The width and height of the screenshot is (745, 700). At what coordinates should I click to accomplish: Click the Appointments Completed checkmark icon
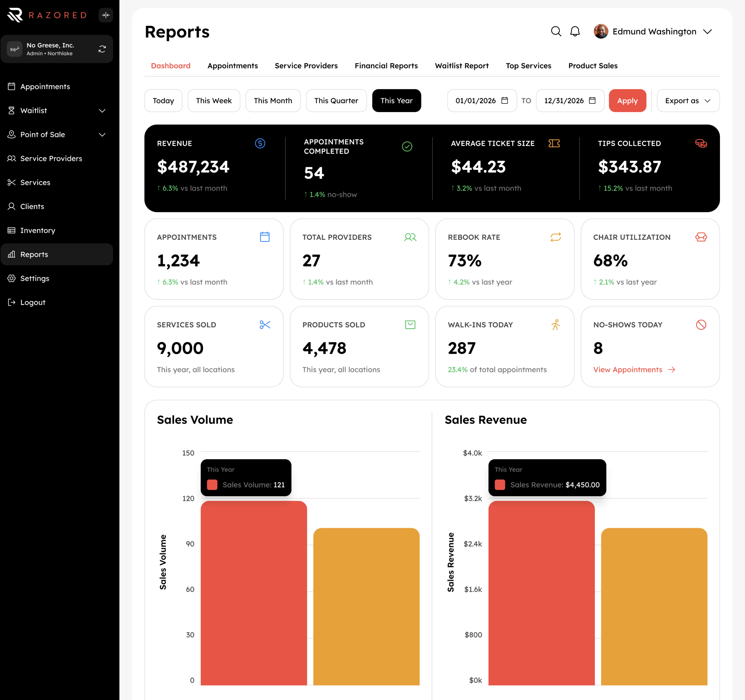(x=407, y=147)
